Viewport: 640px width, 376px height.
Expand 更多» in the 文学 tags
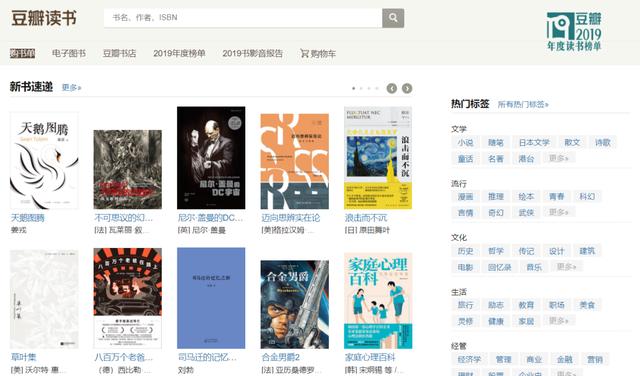point(559,158)
